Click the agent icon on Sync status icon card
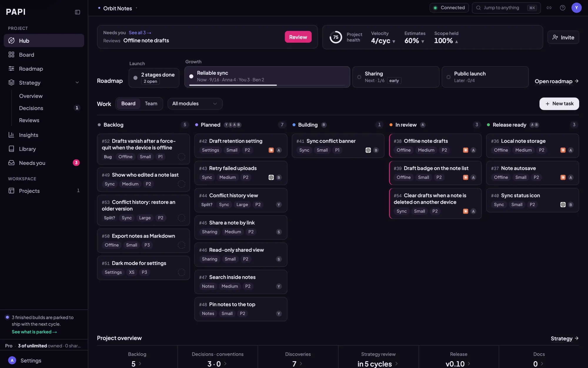 pos(563,205)
